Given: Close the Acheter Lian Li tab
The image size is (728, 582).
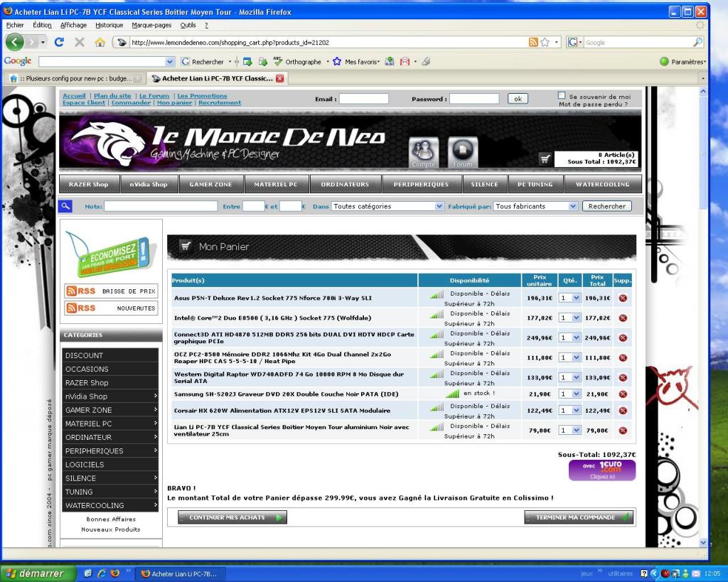Looking at the screenshot, I should (x=279, y=78).
